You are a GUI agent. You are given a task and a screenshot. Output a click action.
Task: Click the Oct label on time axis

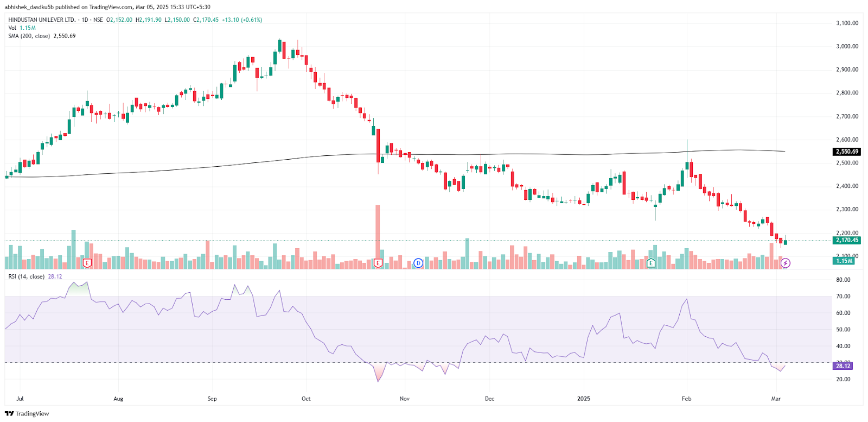click(306, 399)
